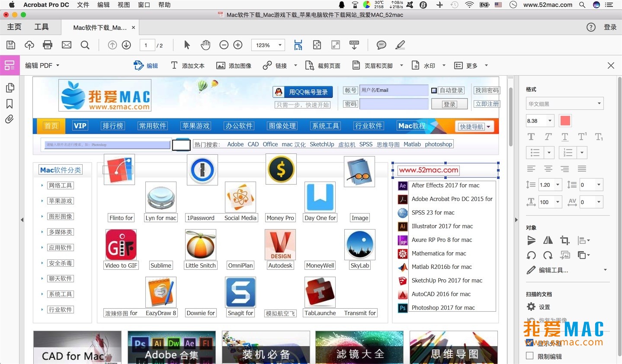622x364 pixels.
Task: Rotate object counterclockwise
Action: [531, 255]
